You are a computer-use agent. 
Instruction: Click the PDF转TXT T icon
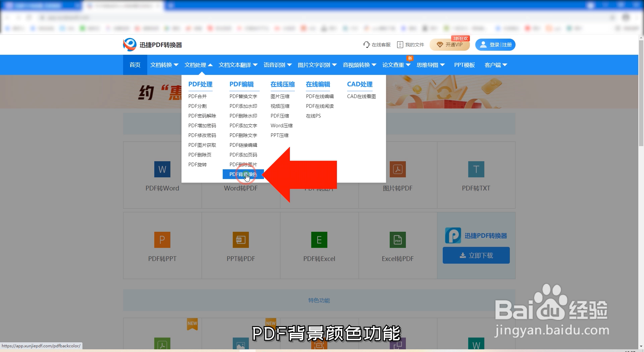476,169
